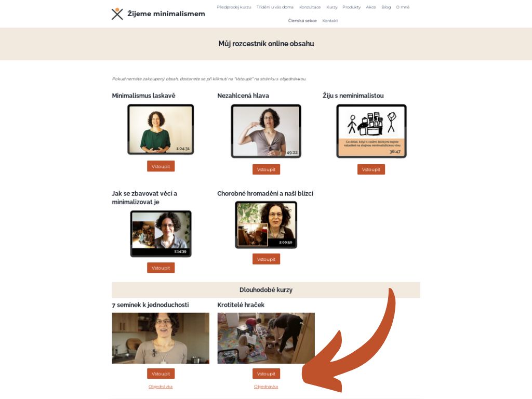The image size is (532, 399).
Task: Select Kontakt in the navigation
Action: [x=330, y=21]
